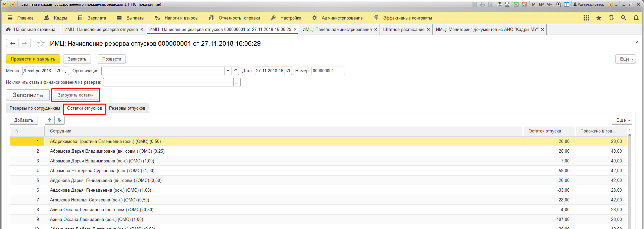644x229 pixels.
Task: Switch to Резервы отпусков tab
Action: tap(127, 108)
